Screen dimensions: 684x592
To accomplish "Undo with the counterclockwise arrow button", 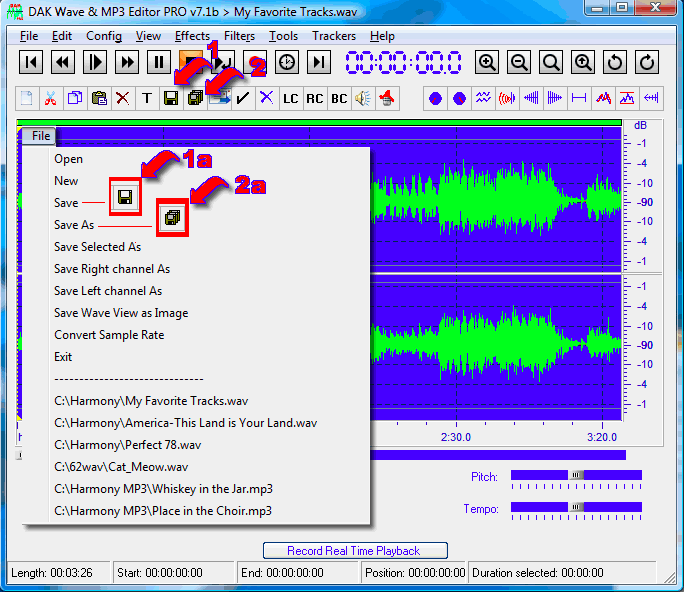I will 615,62.
